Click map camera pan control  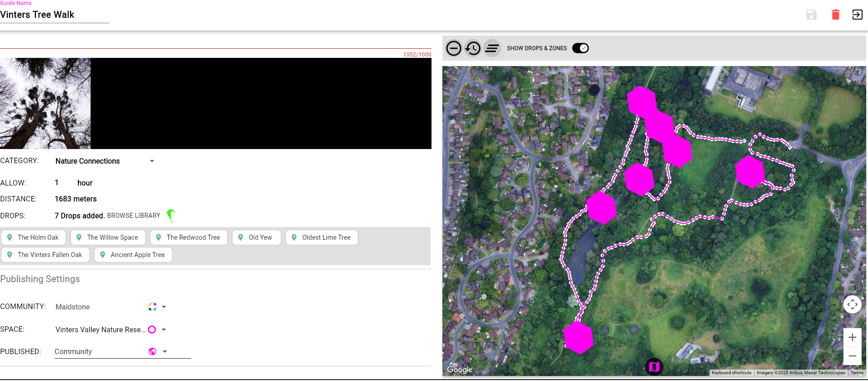pos(853,304)
